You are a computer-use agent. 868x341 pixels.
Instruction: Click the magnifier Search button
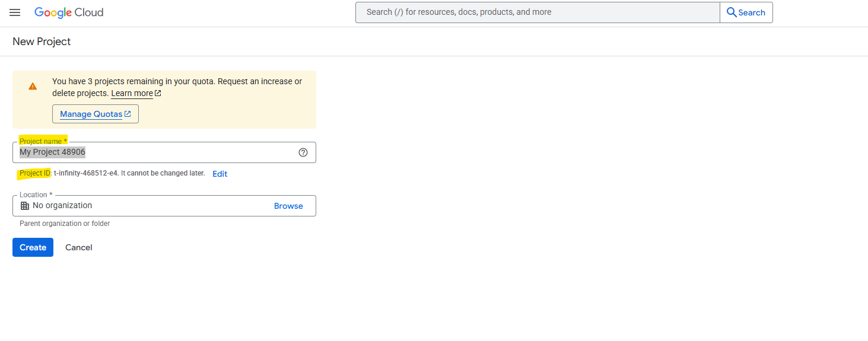point(746,12)
